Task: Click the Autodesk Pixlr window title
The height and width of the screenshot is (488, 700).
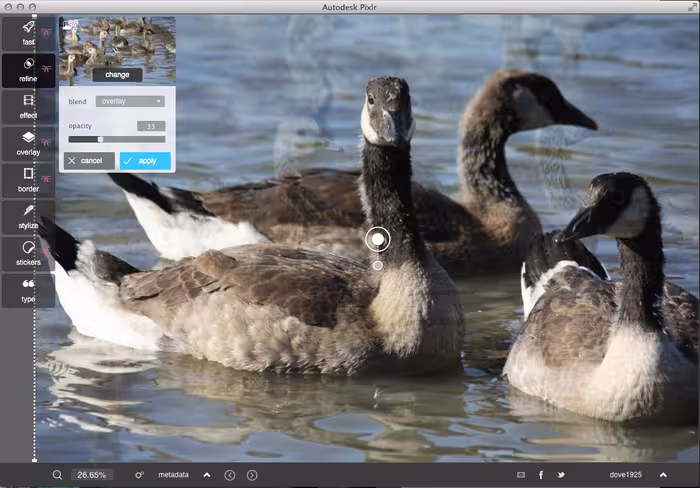Action: 349,7
